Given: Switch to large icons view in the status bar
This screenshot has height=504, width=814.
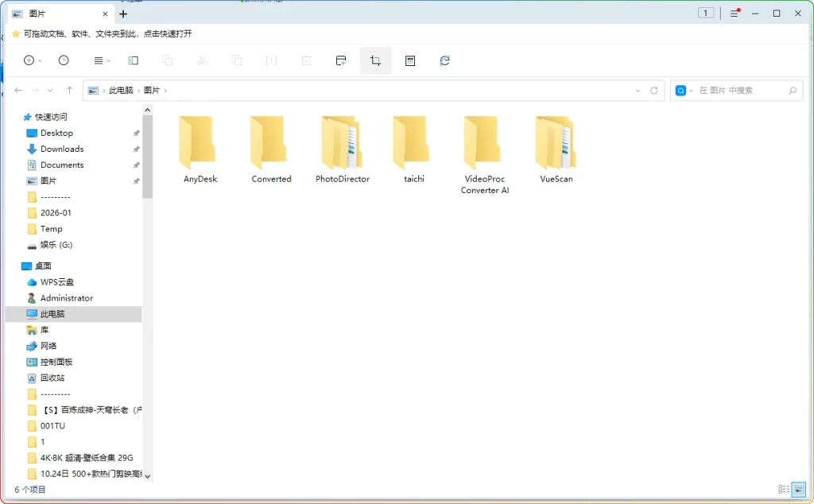Looking at the screenshot, I should tap(797, 488).
